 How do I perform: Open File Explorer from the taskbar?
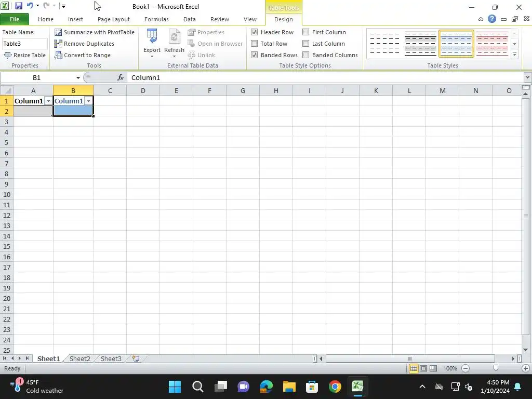289,387
